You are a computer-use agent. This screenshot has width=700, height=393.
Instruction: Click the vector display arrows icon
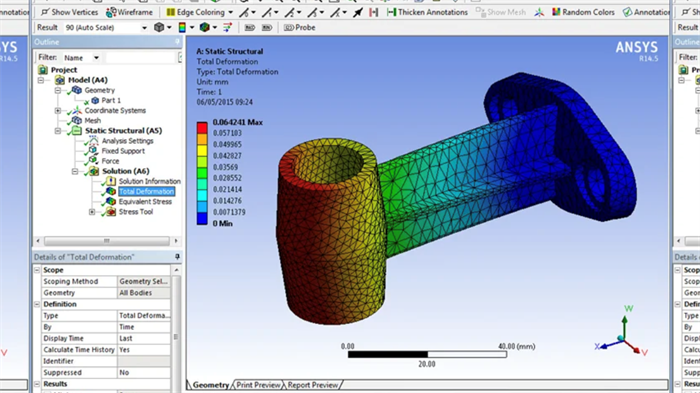[227, 28]
